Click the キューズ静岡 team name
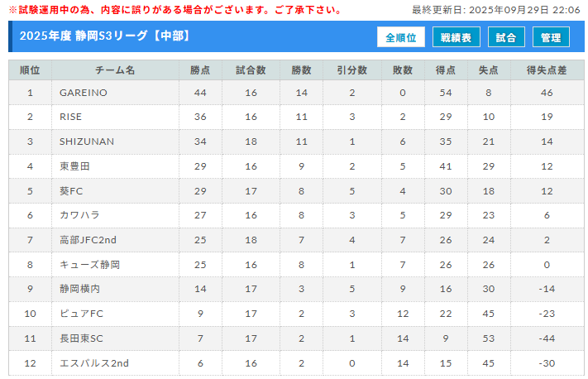Image resolution: width=588 pixels, height=379 pixels. (89, 265)
